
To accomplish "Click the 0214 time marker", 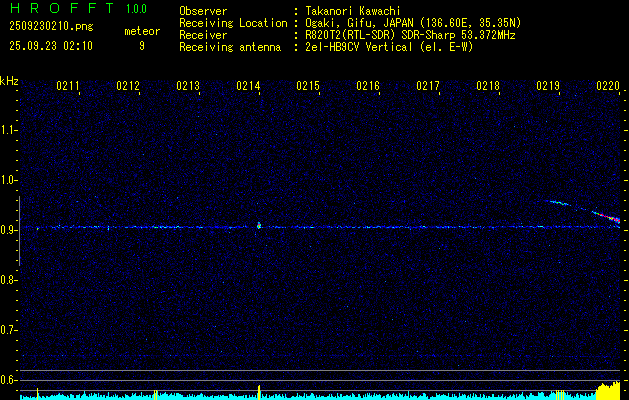I will 248,86.
